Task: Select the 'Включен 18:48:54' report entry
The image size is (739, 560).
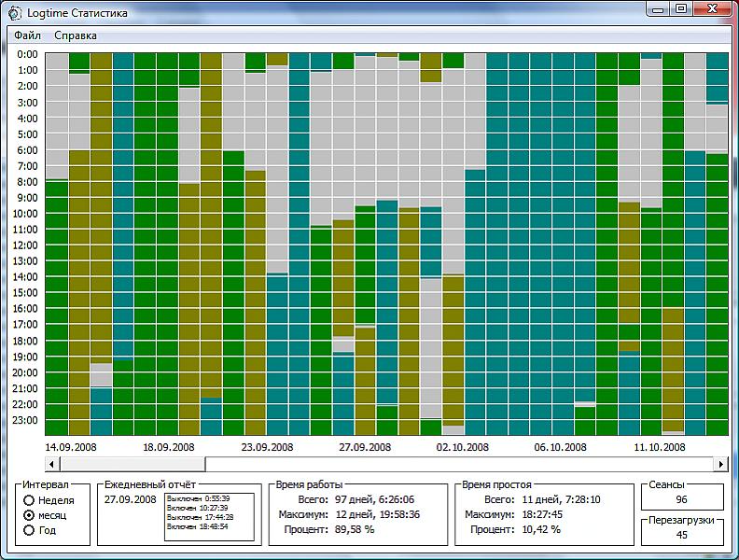Action: click(x=198, y=526)
